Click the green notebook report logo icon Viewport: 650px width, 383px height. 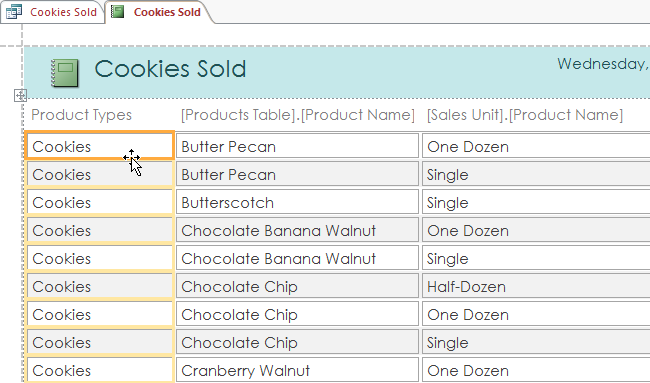[65, 73]
